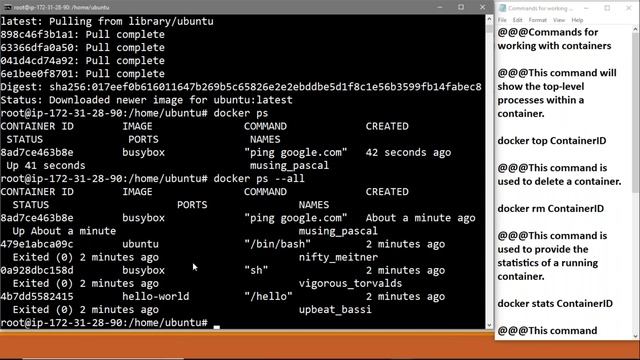Open the Format menu in Notepad
Viewport: 640px width, 360px height.
[x=538, y=20]
